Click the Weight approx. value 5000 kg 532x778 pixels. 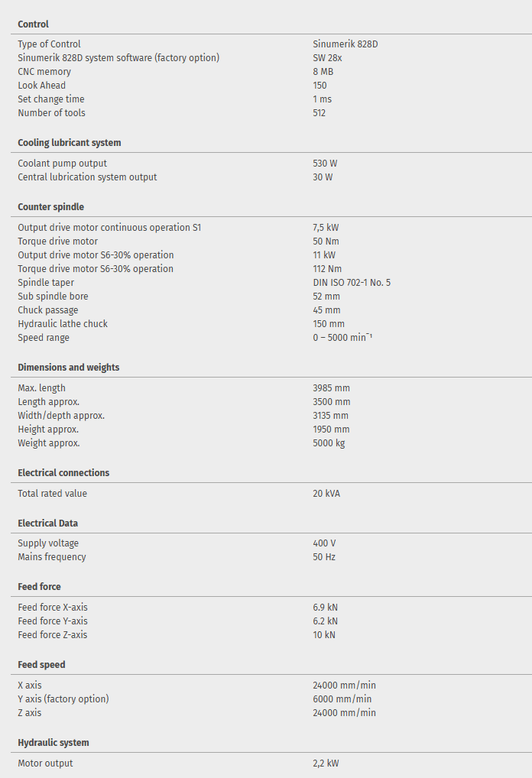(329, 443)
